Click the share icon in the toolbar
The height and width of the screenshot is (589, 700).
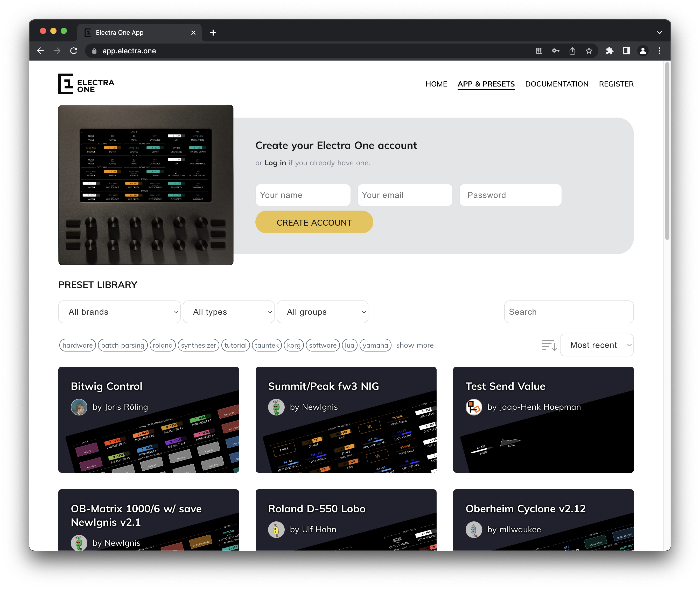(x=572, y=51)
